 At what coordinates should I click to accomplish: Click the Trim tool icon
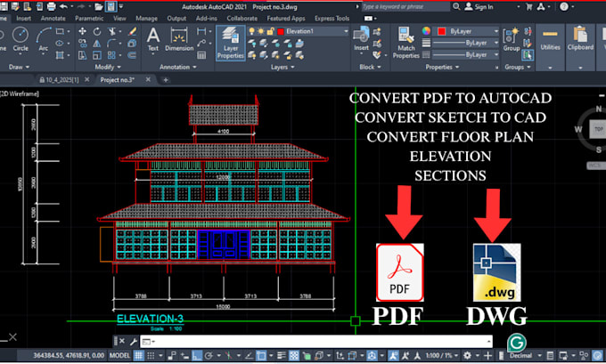(x=112, y=31)
